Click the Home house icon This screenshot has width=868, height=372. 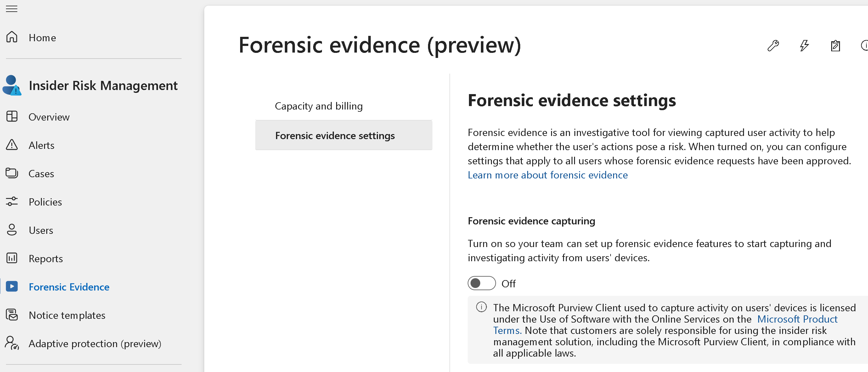(x=12, y=37)
